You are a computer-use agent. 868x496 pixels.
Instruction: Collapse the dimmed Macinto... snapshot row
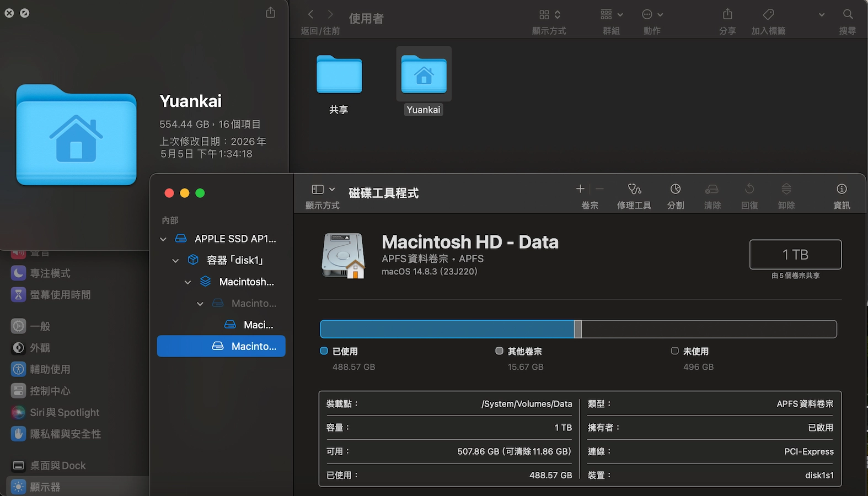(200, 304)
